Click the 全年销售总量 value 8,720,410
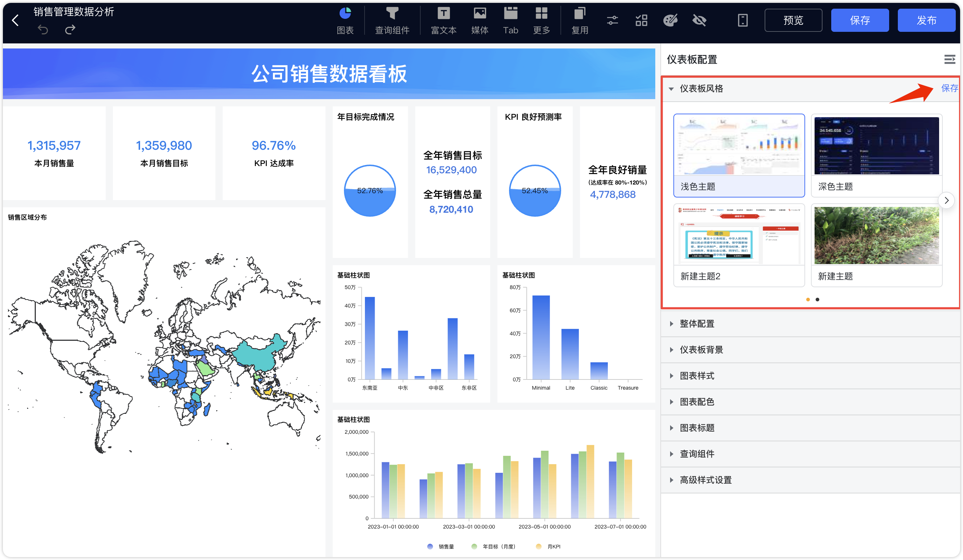Image resolution: width=963 pixels, height=560 pixels. (x=451, y=209)
